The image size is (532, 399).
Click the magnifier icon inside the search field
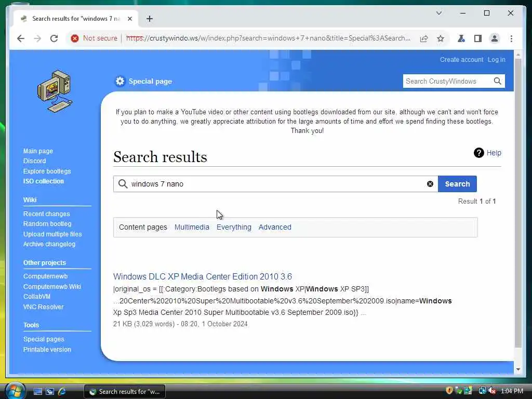pos(123,184)
